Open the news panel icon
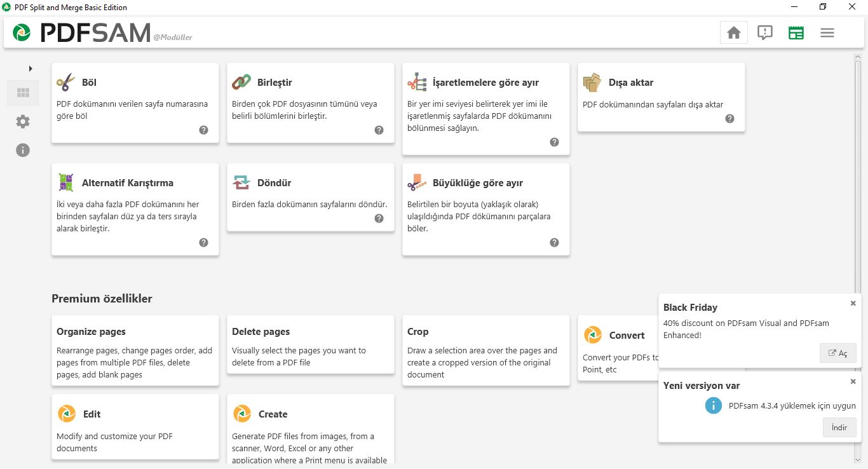 pos(796,33)
